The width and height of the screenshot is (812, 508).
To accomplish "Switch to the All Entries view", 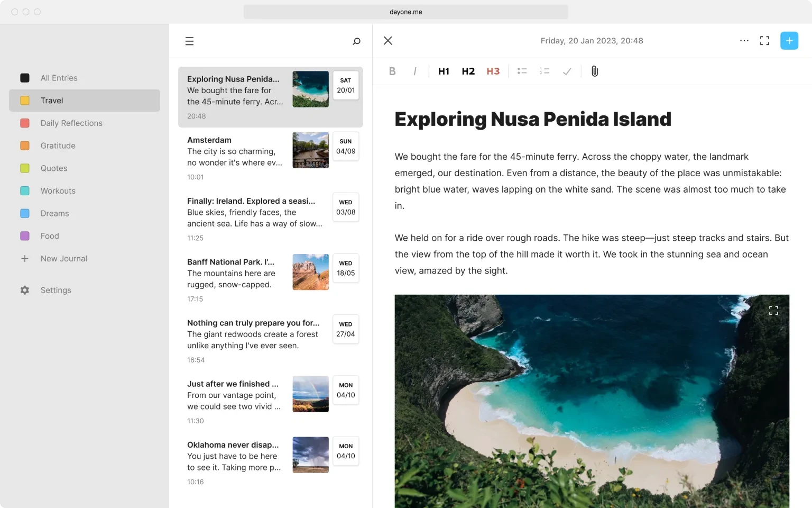I will (59, 78).
